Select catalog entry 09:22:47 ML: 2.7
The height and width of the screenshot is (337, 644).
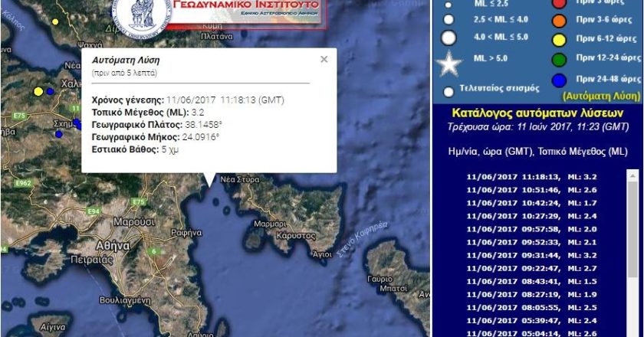[531, 268]
